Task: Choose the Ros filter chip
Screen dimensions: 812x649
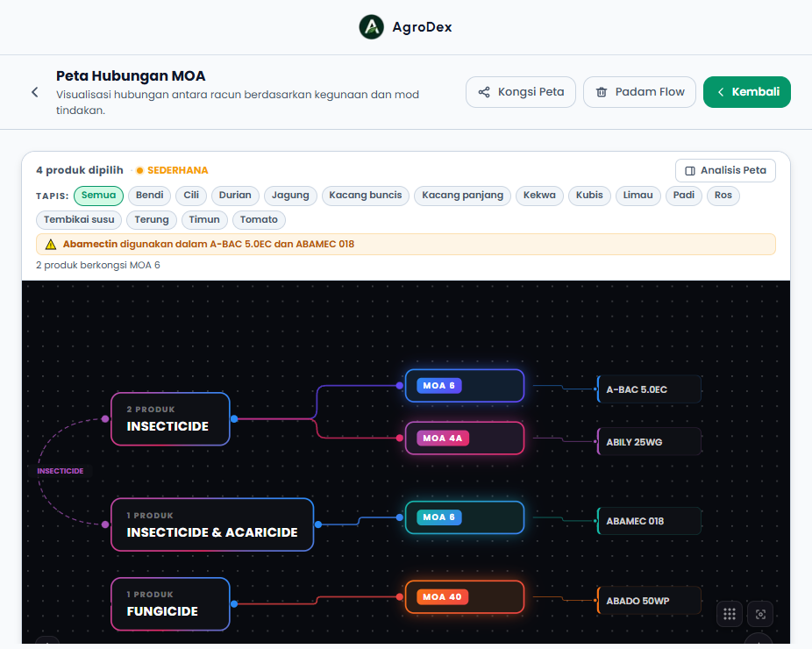Action: point(723,196)
